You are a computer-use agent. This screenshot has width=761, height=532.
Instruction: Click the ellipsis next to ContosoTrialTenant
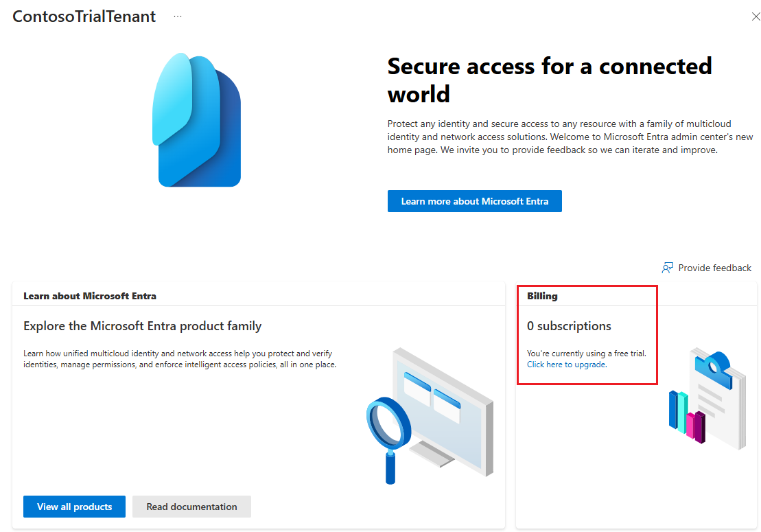[178, 16]
